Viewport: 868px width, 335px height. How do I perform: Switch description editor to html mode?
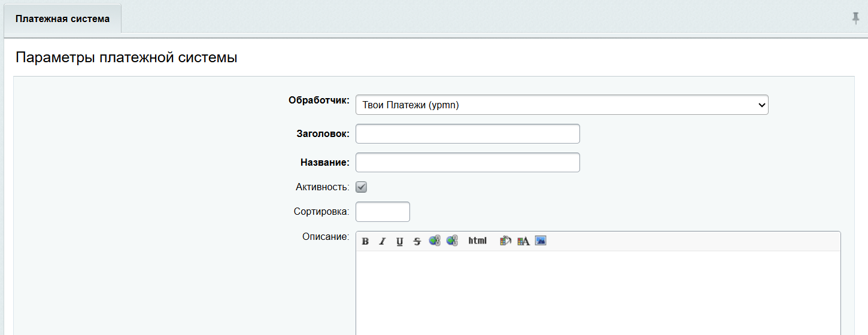pyautogui.click(x=477, y=240)
